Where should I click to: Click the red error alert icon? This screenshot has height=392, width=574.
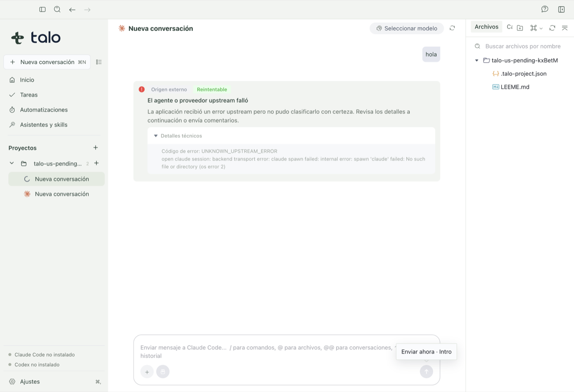(x=142, y=89)
